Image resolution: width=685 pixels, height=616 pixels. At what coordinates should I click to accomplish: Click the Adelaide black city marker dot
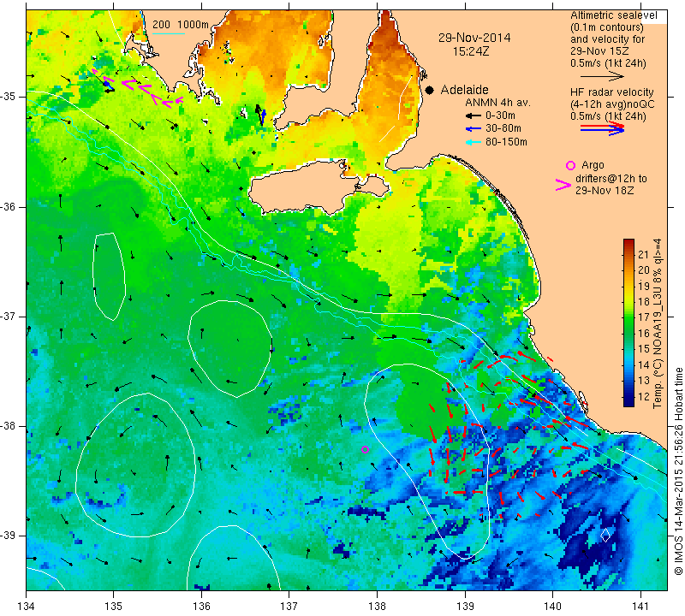pos(430,91)
